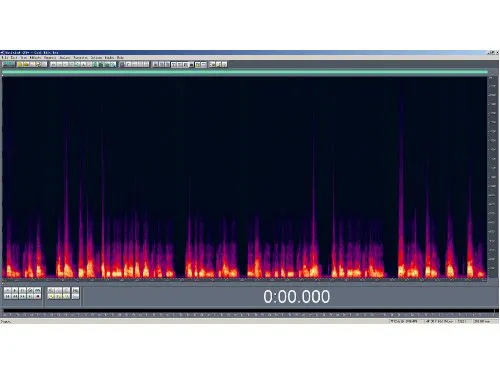Click the green horizontal display range bar

click(245, 72)
